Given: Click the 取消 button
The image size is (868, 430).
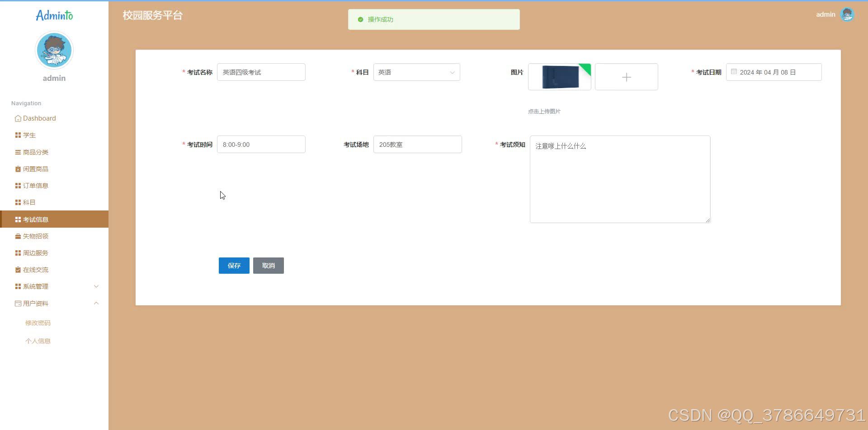Looking at the screenshot, I should tap(269, 266).
